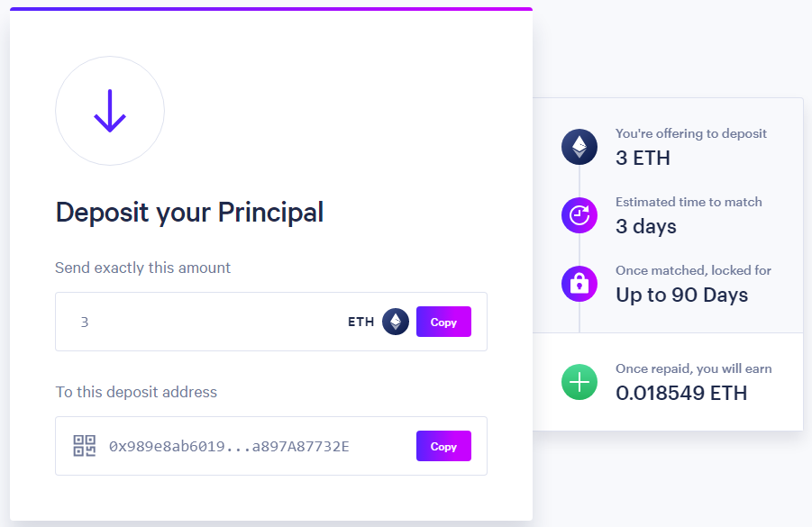The height and width of the screenshot is (527, 812).
Task: Click the "Deposit your Principal" heading
Action: 189,213
